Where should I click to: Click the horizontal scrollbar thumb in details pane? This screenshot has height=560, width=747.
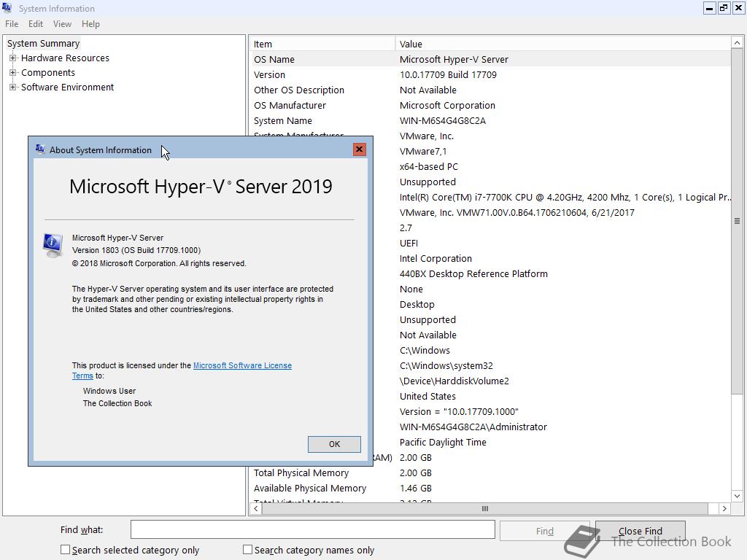click(484, 508)
